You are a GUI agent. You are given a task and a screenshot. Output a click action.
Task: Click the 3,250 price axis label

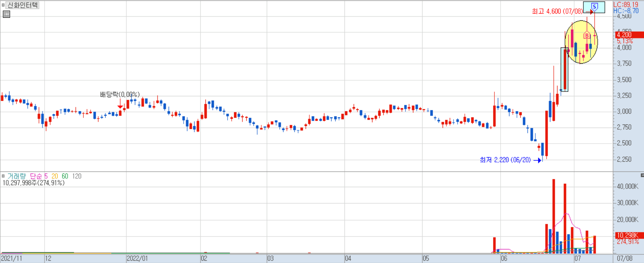coord(624,96)
